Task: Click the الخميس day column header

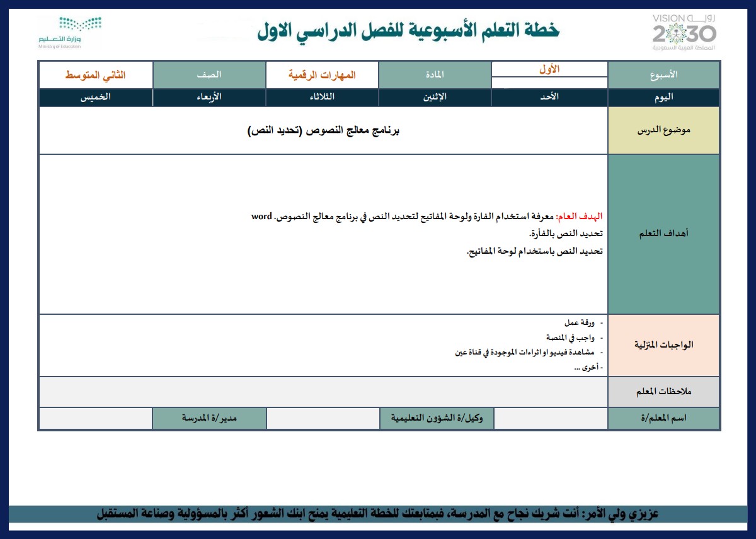Action: 96,98
